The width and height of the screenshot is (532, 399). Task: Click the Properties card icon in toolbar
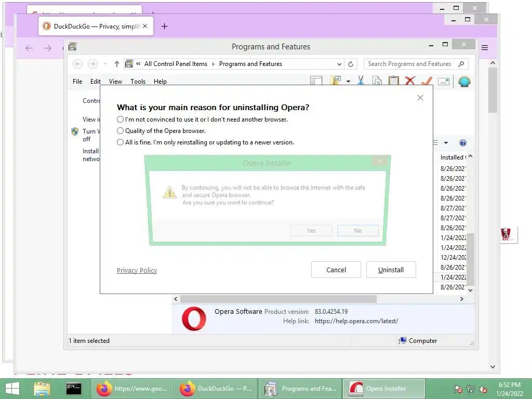tap(444, 82)
